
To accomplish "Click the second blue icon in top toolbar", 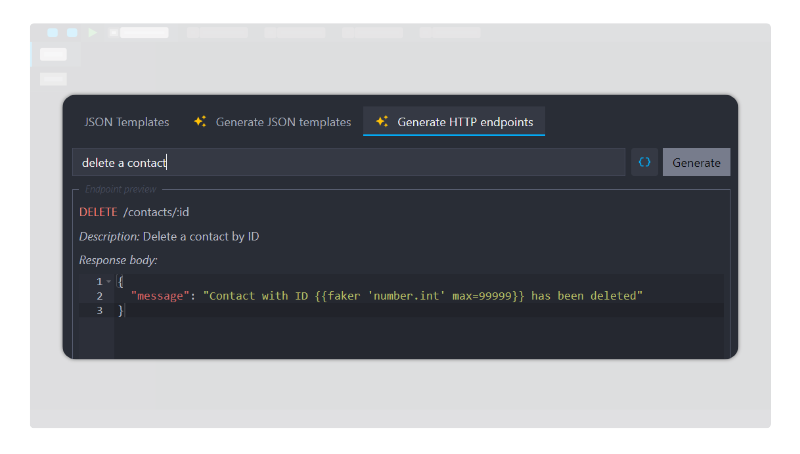I will (72, 32).
